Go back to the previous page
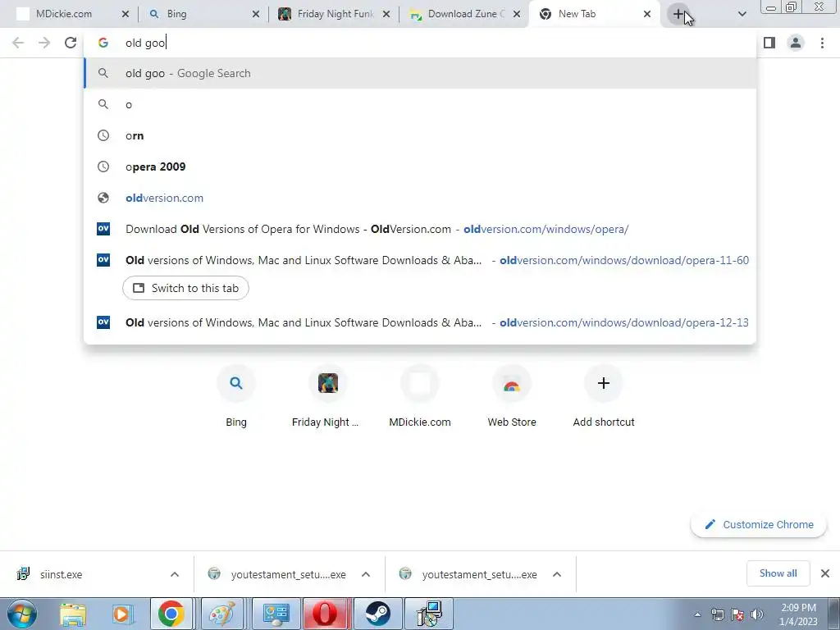This screenshot has width=840, height=630. pos(18,43)
